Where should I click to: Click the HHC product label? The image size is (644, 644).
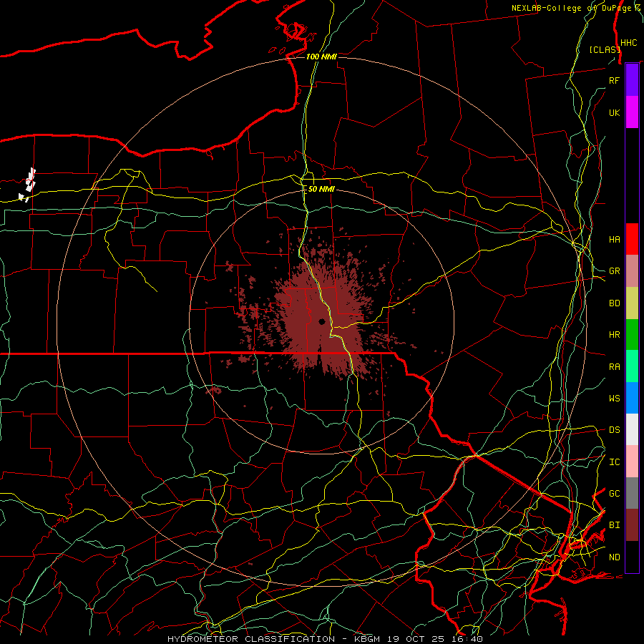[629, 43]
